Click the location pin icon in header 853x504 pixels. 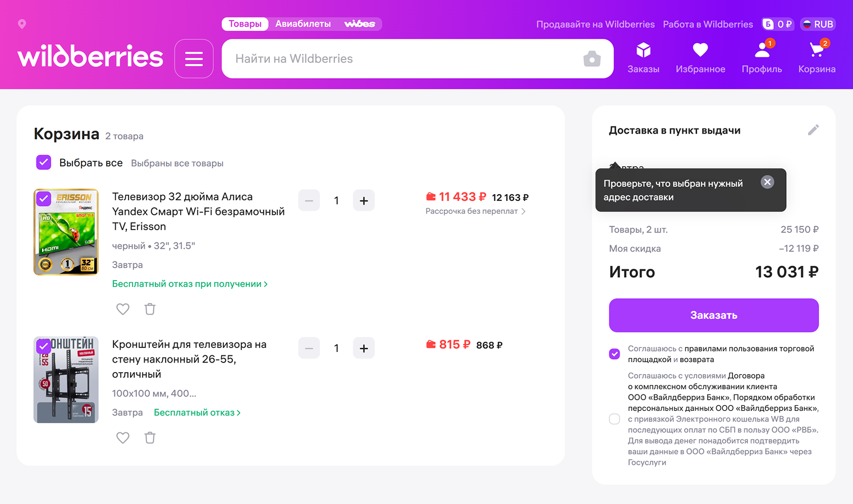pyautogui.click(x=22, y=24)
